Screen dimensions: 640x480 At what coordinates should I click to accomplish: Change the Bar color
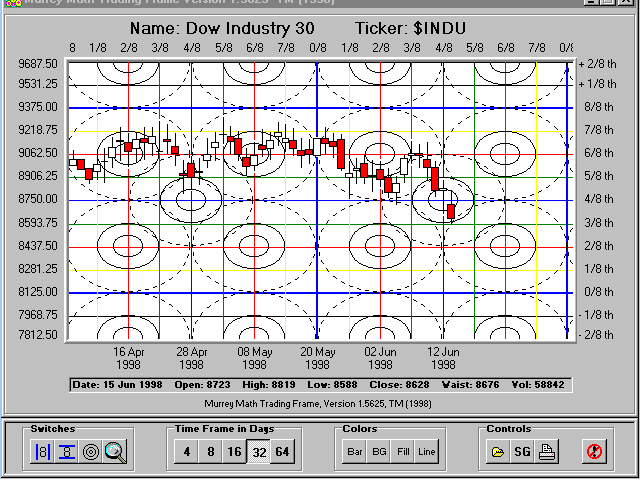[x=354, y=452]
